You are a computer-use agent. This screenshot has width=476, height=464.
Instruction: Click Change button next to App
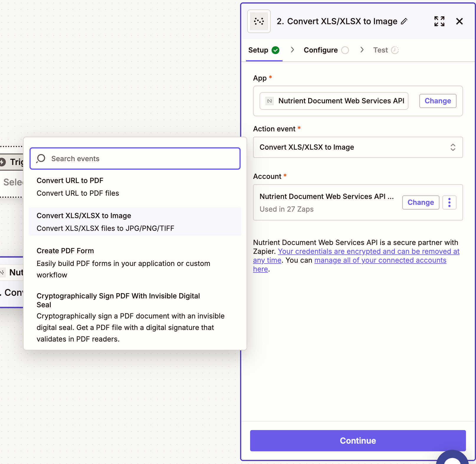tap(438, 101)
